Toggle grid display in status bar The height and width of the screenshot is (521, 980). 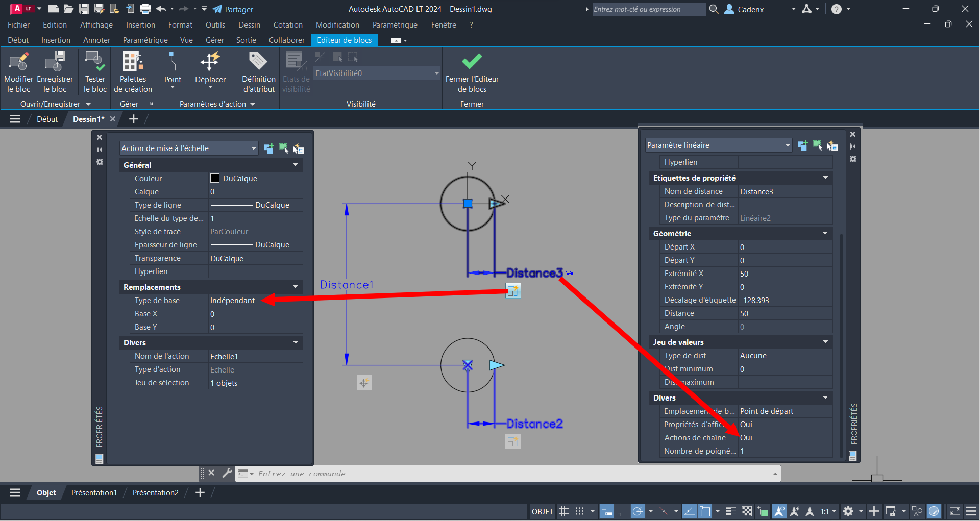pyautogui.click(x=564, y=511)
